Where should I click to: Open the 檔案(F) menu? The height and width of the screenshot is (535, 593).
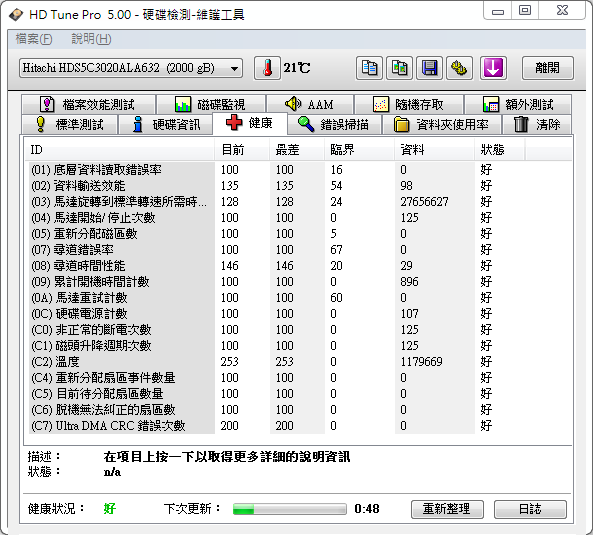click(34, 39)
